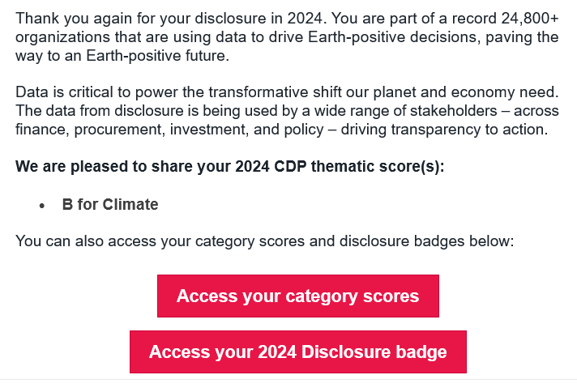Viewport: 577px width, 392px height.
Task: Click the bold 2024 CDP thematic score(s) heading
Action: (229, 166)
